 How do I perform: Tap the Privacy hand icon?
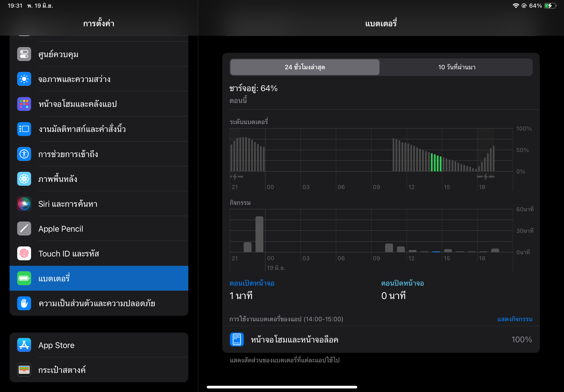(x=24, y=303)
